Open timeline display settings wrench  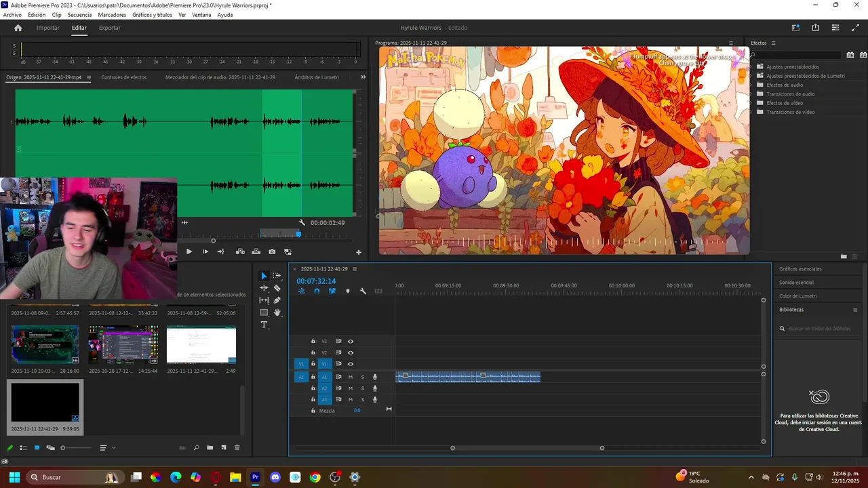363,291
